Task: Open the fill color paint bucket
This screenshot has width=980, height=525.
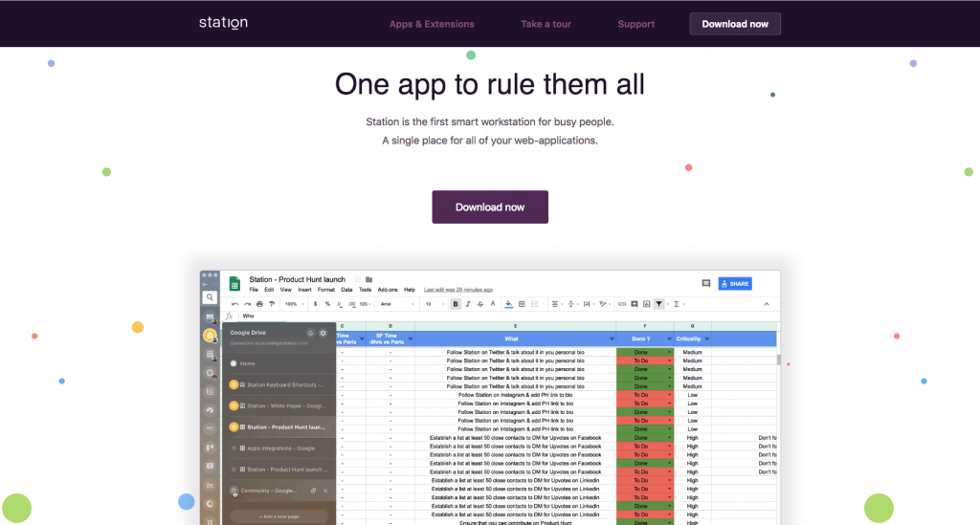Action: [x=509, y=304]
